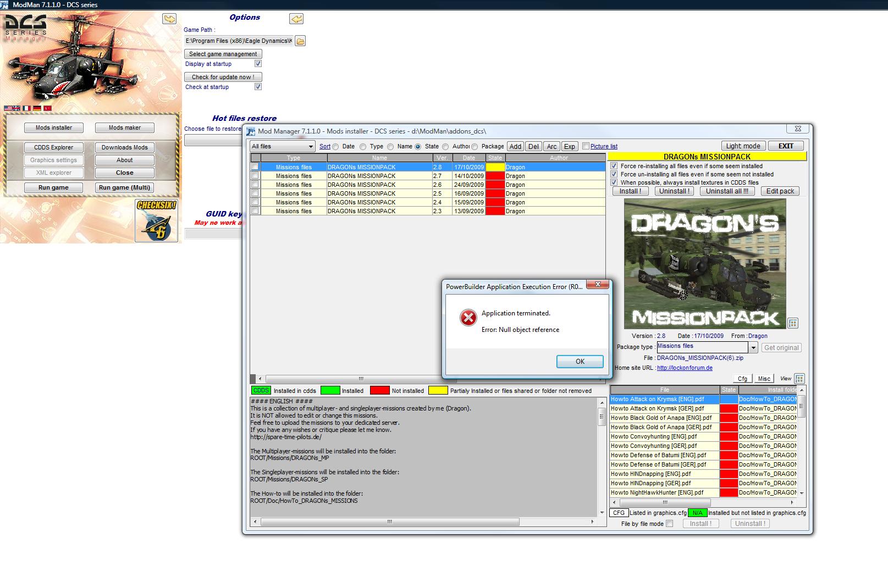Click the yellow state cell of version 2.8
888x588 pixels.
[x=495, y=167]
